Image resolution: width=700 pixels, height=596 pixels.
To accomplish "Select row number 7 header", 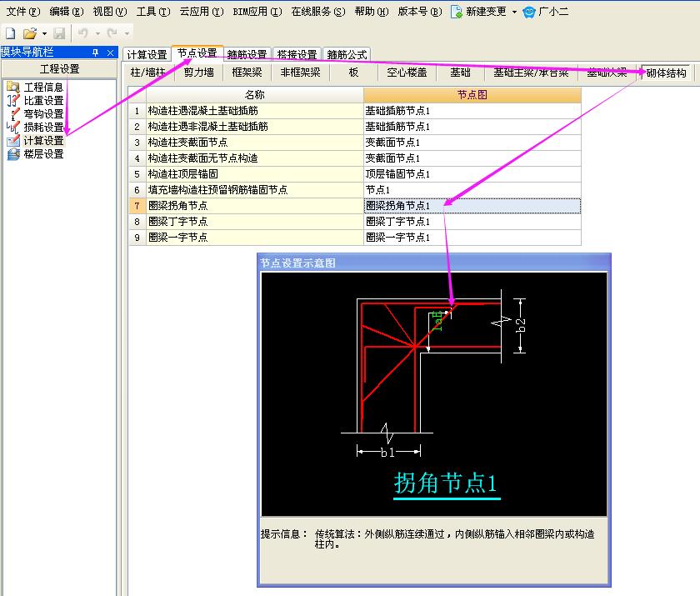I will pyautogui.click(x=137, y=206).
